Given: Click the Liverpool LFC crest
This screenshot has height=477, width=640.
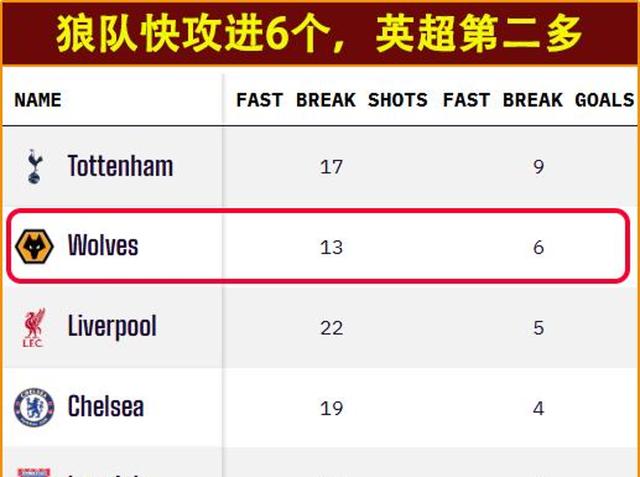Looking at the screenshot, I should click(33, 327).
